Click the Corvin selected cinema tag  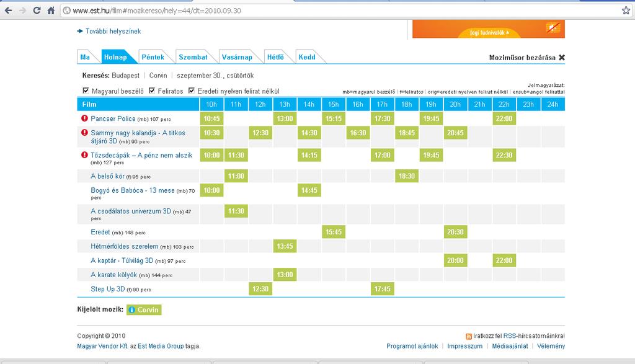pyautogui.click(x=144, y=310)
